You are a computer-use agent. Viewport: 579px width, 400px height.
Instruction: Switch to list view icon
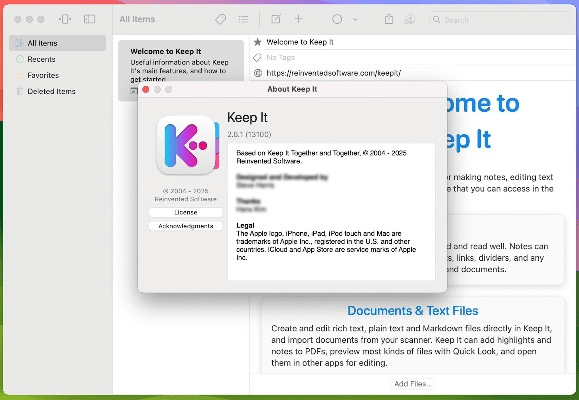tap(243, 19)
